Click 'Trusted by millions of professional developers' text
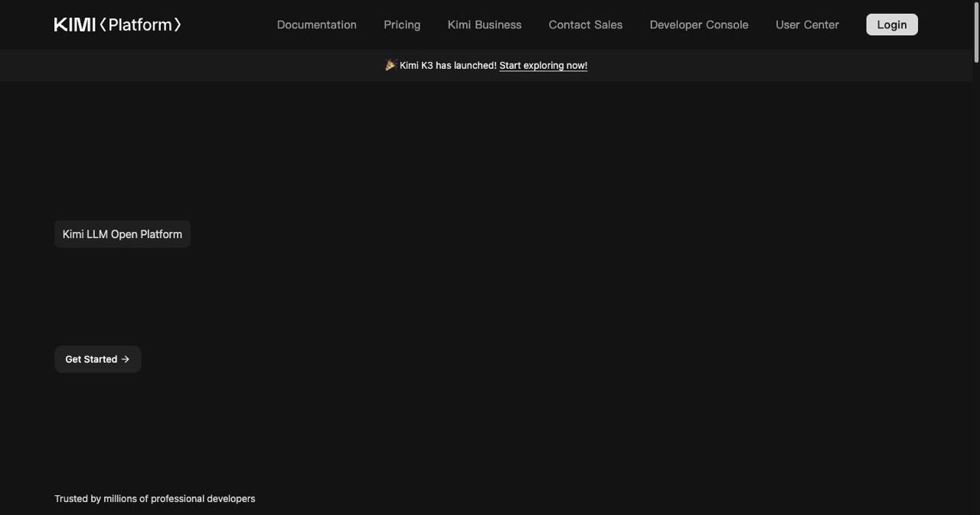The width and height of the screenshot is (980, 515). [x=155, y=499]
